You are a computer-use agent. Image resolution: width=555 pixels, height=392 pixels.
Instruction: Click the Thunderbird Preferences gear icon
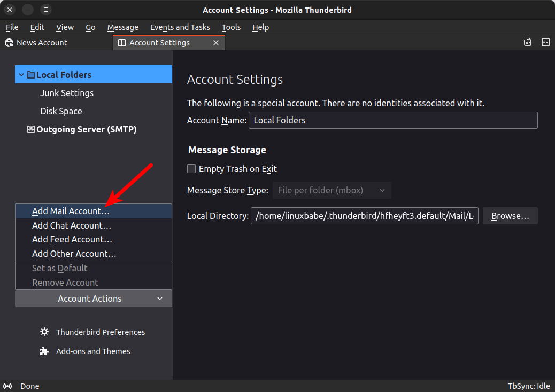tap(44, 332)
